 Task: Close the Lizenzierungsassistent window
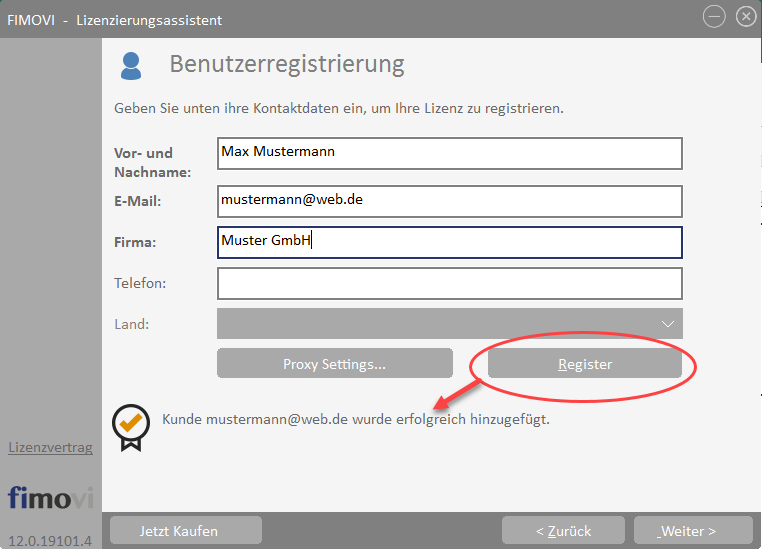[746, 17]
